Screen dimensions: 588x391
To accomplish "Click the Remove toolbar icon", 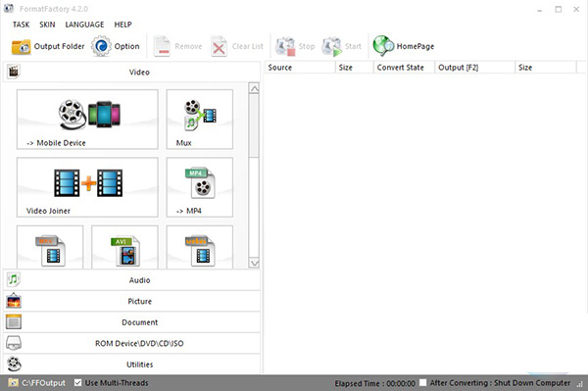I will point(162,46).
